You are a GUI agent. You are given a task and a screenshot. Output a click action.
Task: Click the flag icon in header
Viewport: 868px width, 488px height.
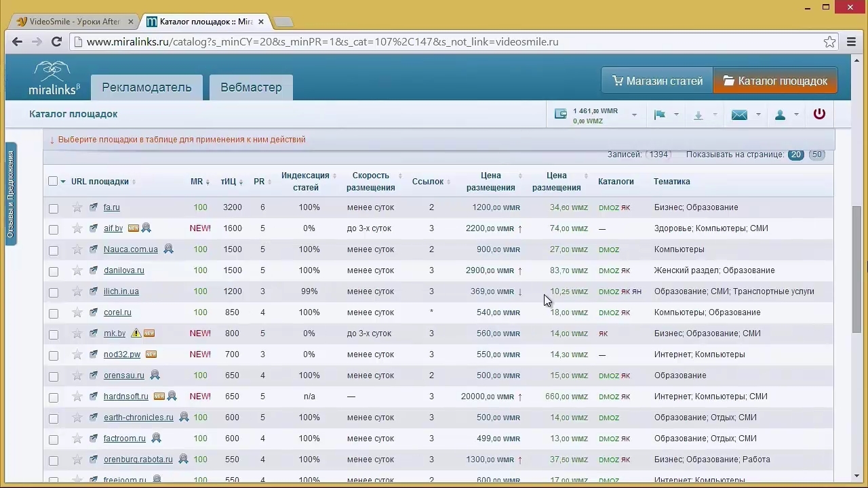click(x=659, y=115)
